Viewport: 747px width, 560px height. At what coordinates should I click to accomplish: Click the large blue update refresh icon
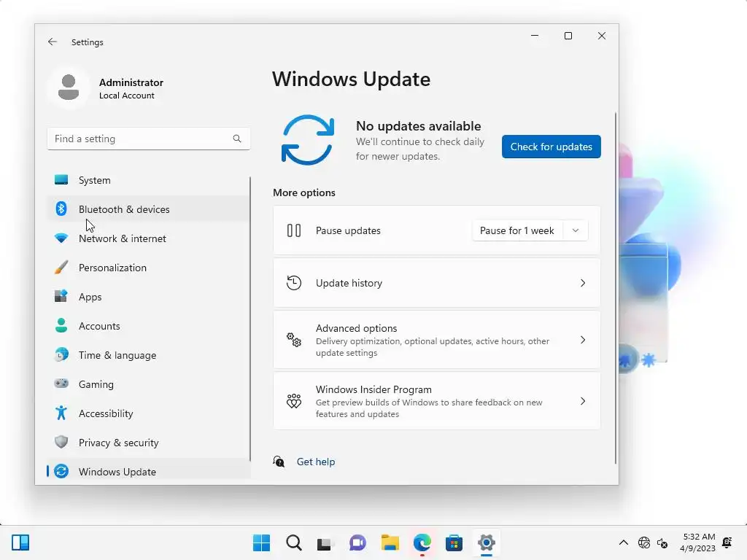[308, 140]
